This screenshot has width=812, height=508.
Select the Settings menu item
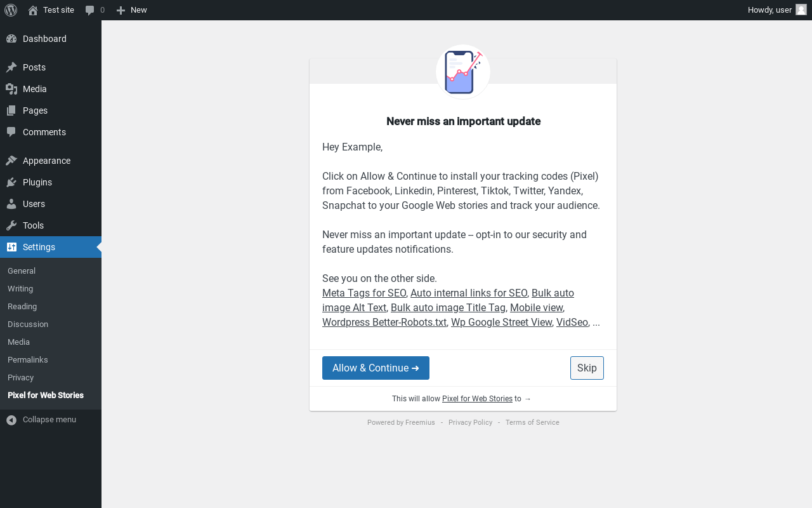[x=51, y=247]
